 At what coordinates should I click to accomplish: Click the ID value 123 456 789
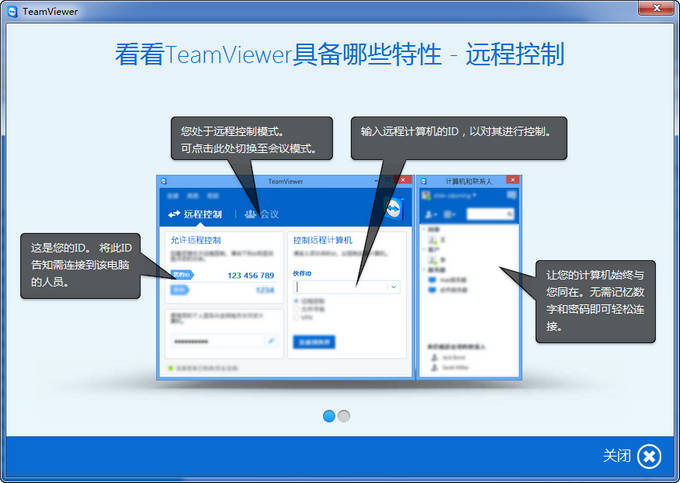251,275
